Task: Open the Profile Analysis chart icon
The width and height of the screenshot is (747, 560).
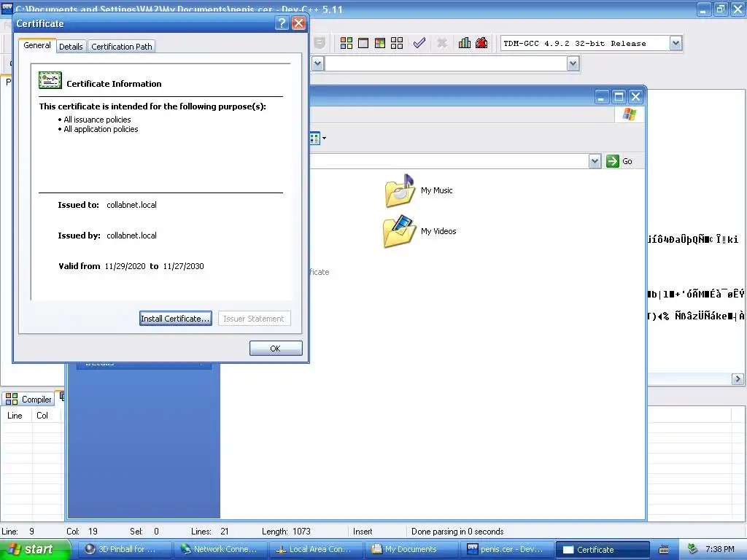Action: 465,43
